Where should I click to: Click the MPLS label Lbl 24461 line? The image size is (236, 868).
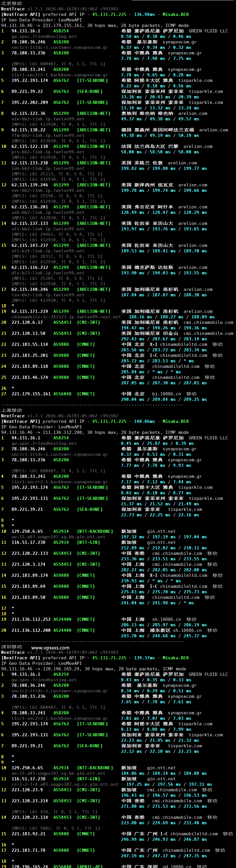[57, 234]
